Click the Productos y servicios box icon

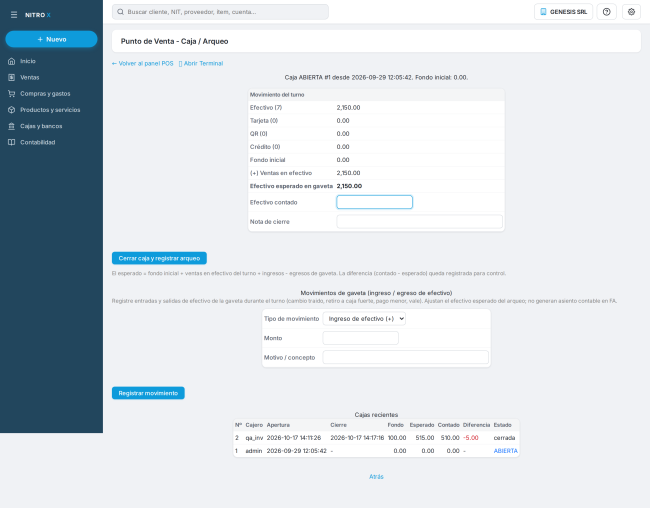pyautogui.click(x=12, y=110)
